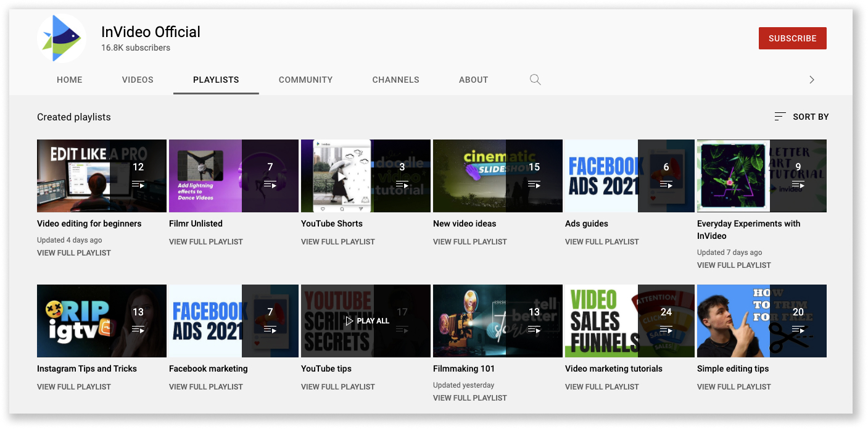The height and width of the screenshot is (429, 868).
Task: Click the playlist stack icon on Simple editing tips
Action: (798, 330)
